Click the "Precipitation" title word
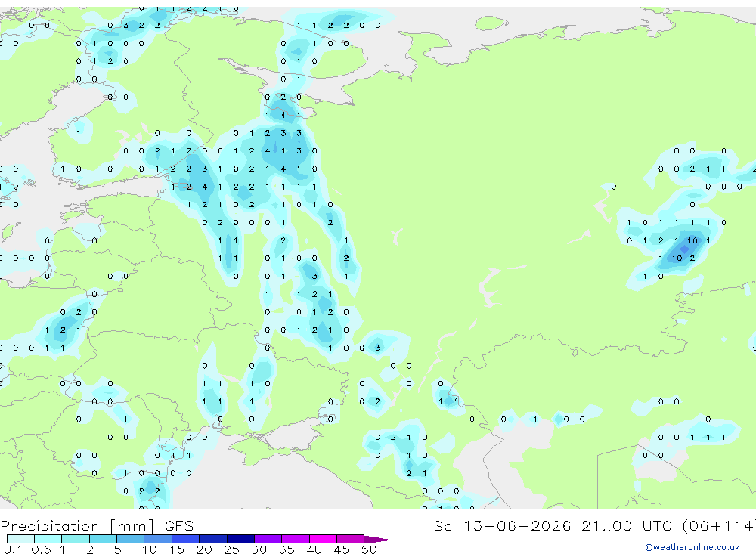This screenshot has height=554, width=756. pos(50,525)
